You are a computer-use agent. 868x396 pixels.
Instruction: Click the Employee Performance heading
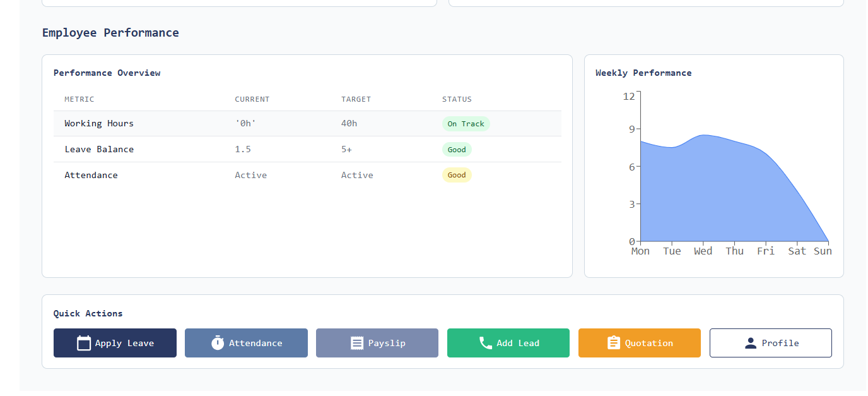(x=110, y=32)
